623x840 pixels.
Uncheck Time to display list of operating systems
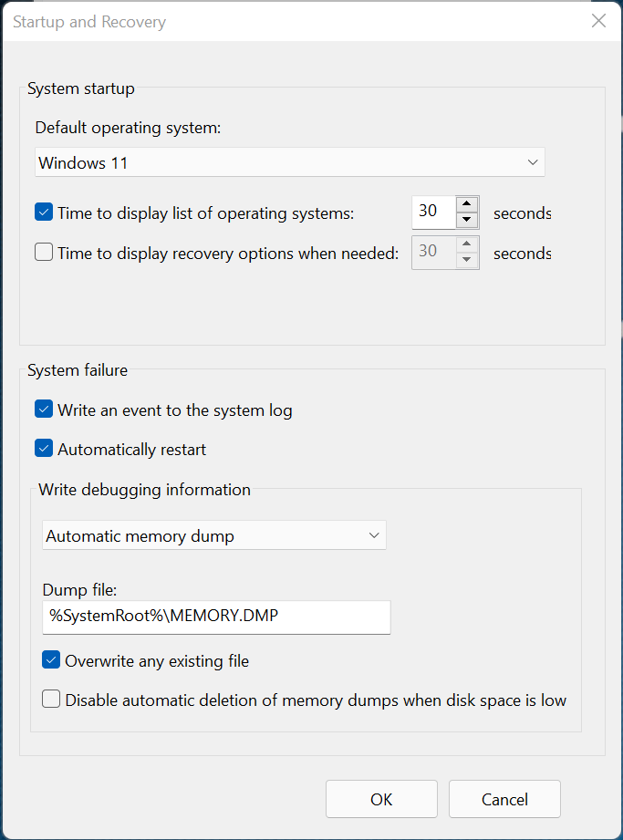pos(44,213)
